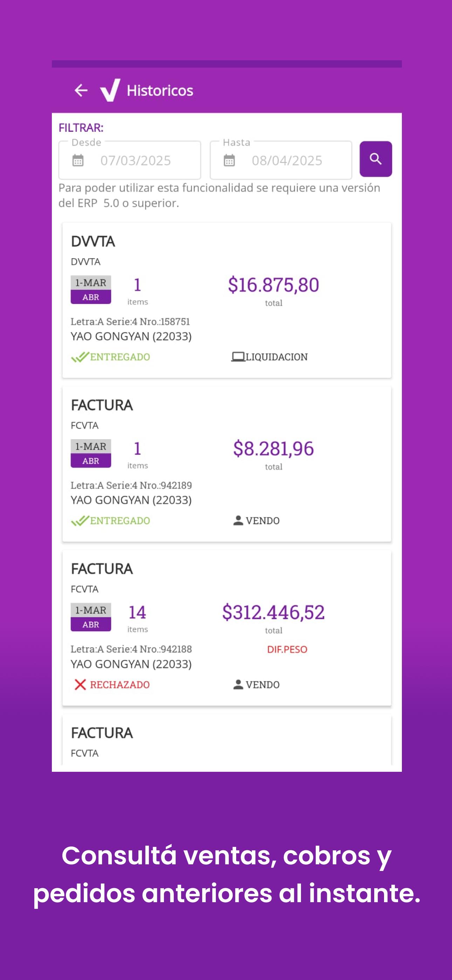Image resolution: width=452 pixels, height=980 pixels.
Task: Click the DIF.PESO red label
Action: click(x=287, y=649)
